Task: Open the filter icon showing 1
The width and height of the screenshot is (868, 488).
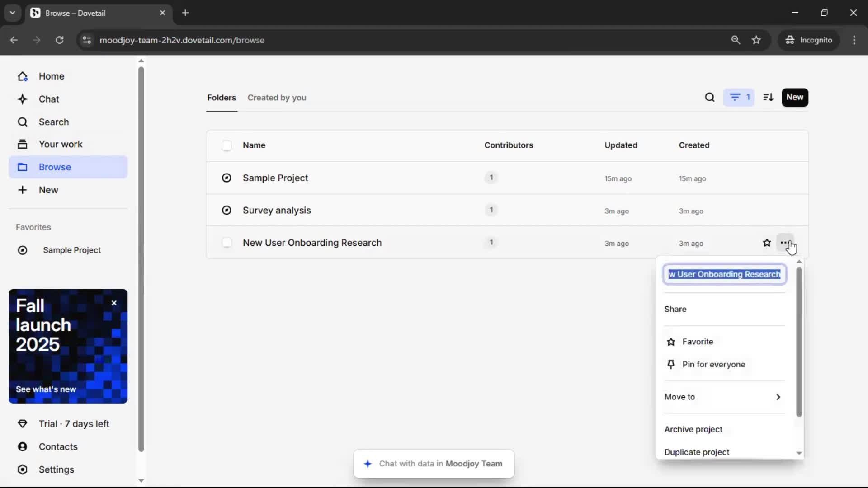Action: 739,97
